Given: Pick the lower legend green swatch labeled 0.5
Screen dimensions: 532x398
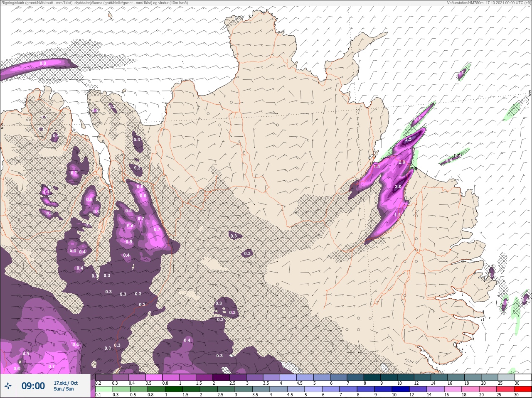Looking at the screenshot, I should [138, 389].
